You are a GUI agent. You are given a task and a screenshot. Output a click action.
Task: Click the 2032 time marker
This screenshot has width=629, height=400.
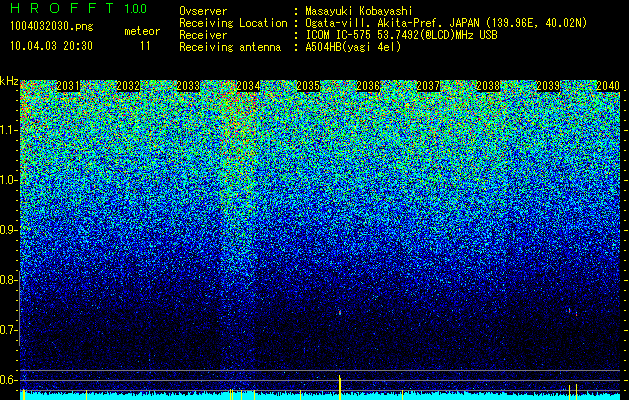[128, 86]
